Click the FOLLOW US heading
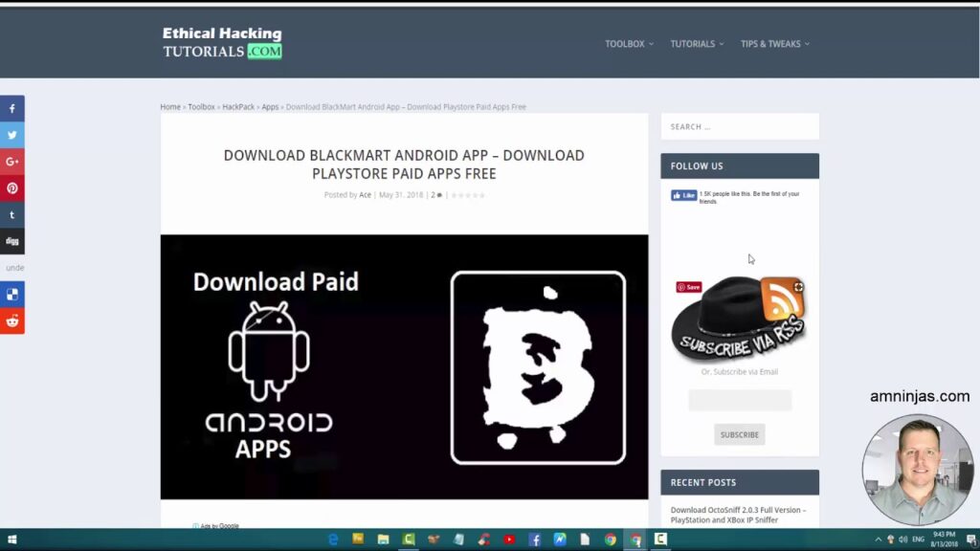 point(697,166)
